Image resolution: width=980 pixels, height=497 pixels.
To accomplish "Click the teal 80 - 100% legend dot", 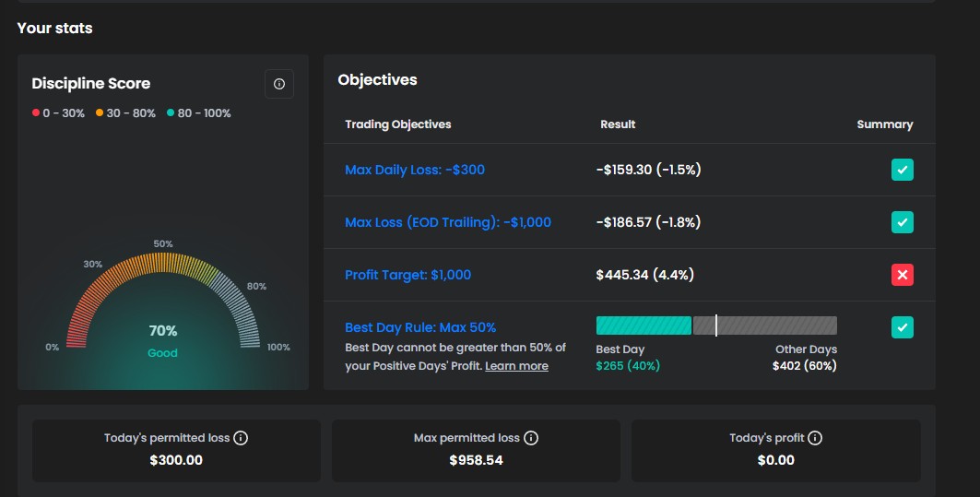I will (x=171, y=112).
